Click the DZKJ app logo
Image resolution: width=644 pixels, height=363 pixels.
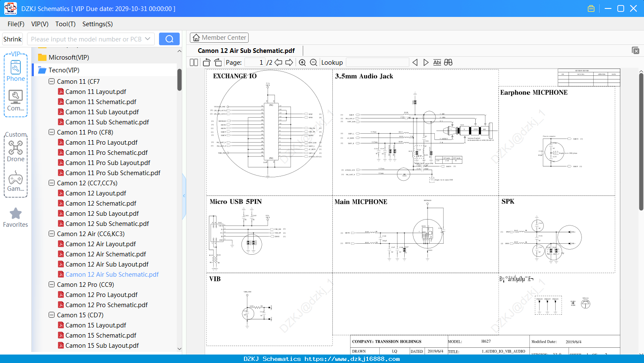click(10, 8)
